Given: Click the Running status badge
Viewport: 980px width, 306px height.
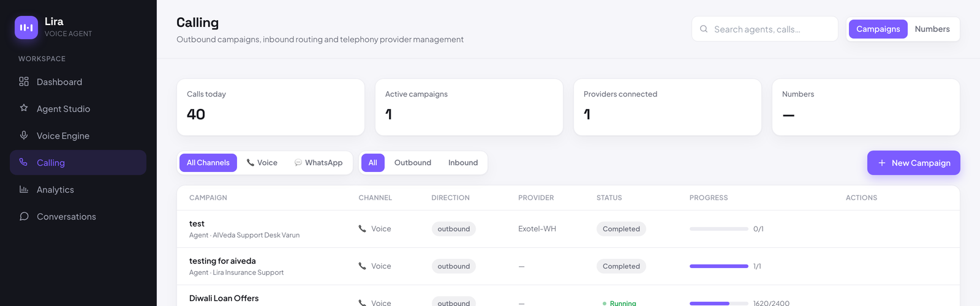Looking at the screenshot, I should point(619,303).
